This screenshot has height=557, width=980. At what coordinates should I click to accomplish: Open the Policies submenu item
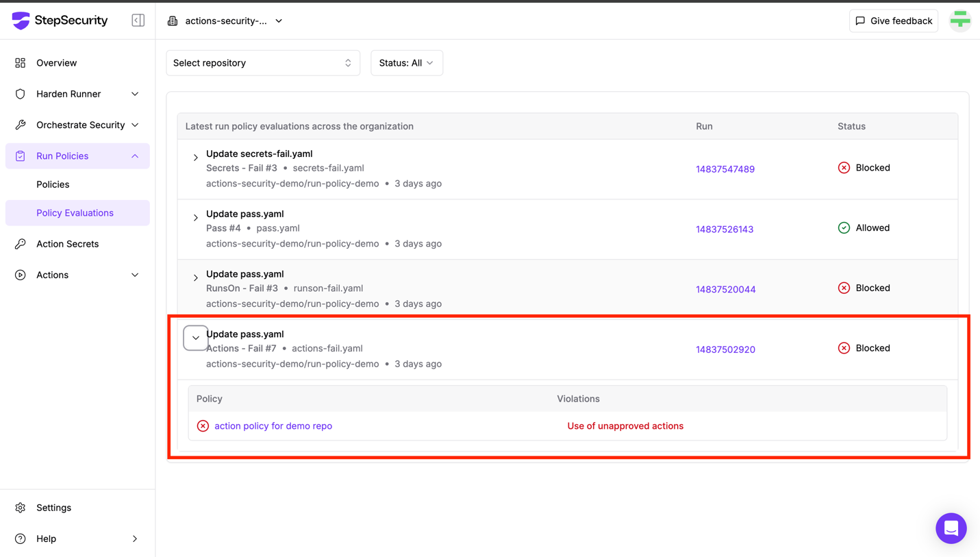pos(53,184)
